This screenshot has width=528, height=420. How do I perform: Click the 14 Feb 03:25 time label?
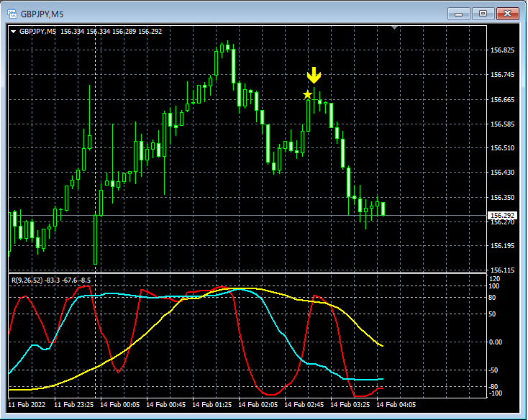coord(350,404)
